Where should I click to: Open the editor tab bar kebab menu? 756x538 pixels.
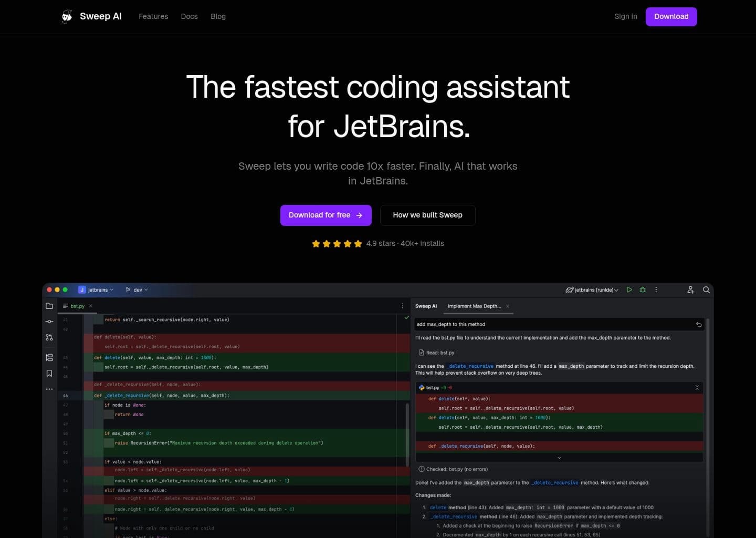[403, 306]
